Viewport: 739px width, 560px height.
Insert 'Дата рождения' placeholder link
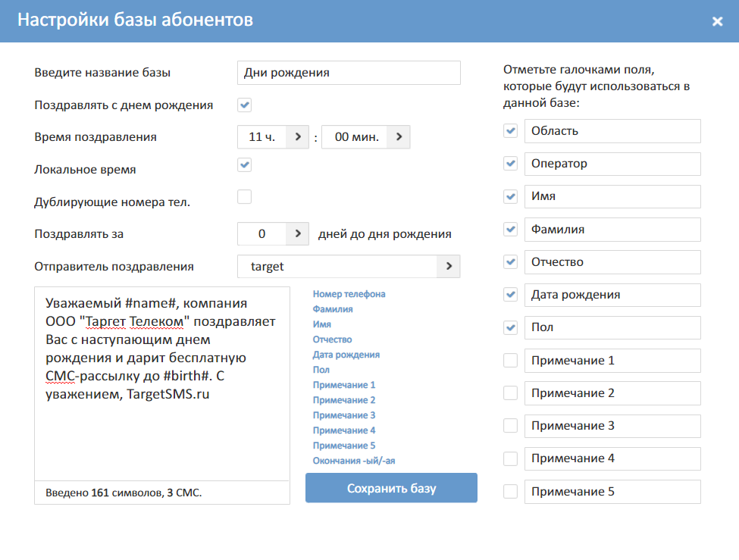pos(346,355)
